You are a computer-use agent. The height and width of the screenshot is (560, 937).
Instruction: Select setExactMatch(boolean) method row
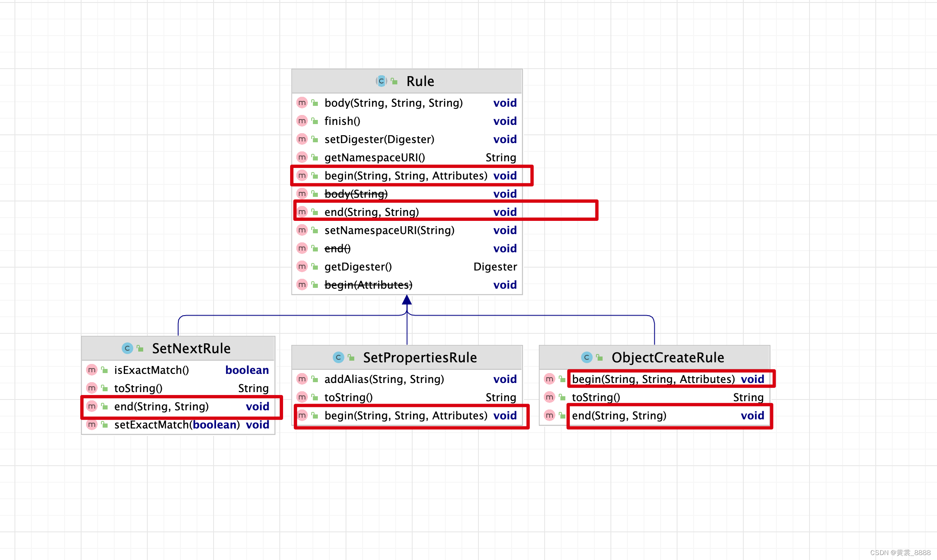178,424
